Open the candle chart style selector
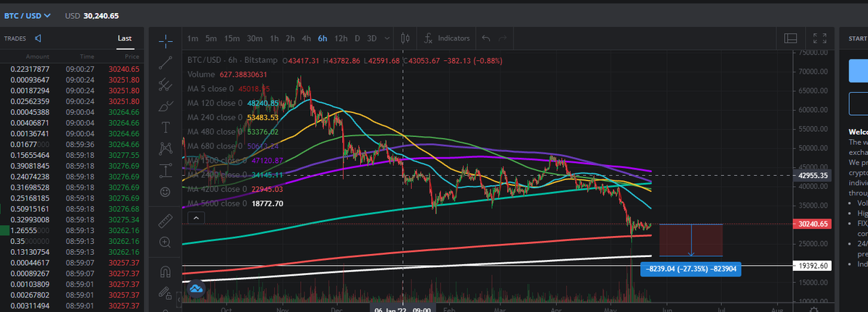The width and height of the screenshot is (868, 312). click(406, 38)
